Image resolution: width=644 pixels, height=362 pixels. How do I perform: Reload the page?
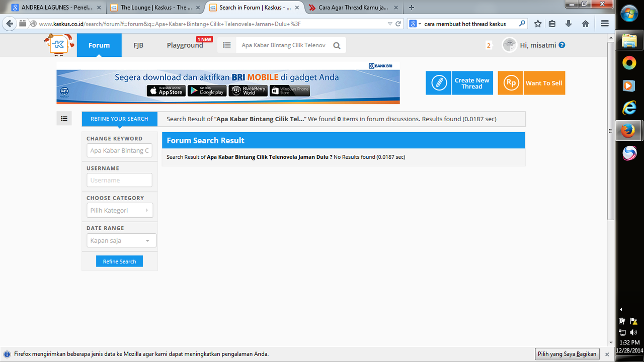tap(398, 24)
